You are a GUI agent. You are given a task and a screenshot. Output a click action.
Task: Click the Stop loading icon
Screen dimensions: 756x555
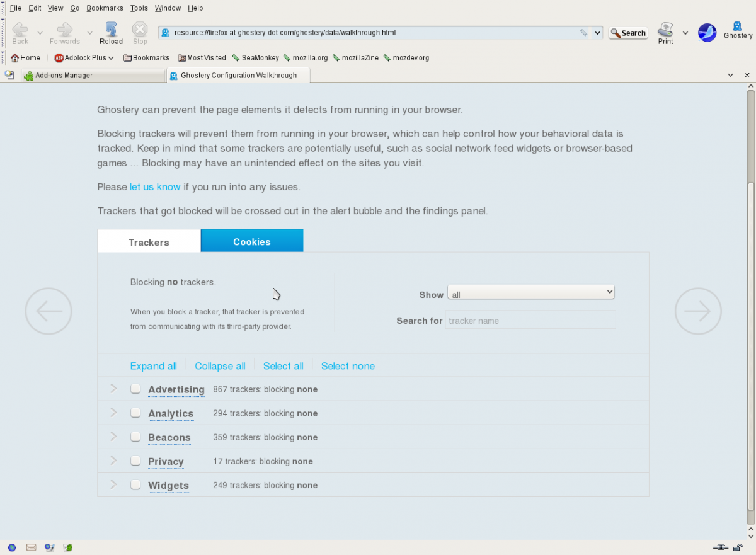tap(140, 30)
